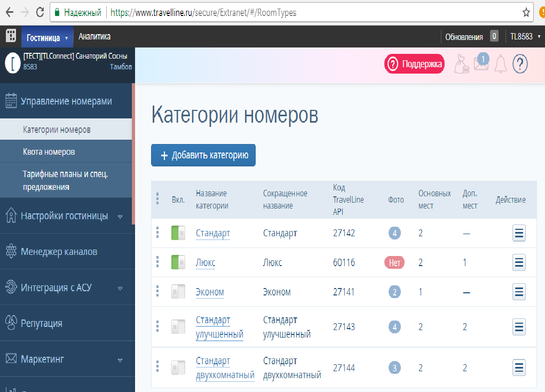Expand the Гостиница dropdown in top bar
The width and height of the screenshot is (545, 392).
pyautogui.click(x=47, y=37)
